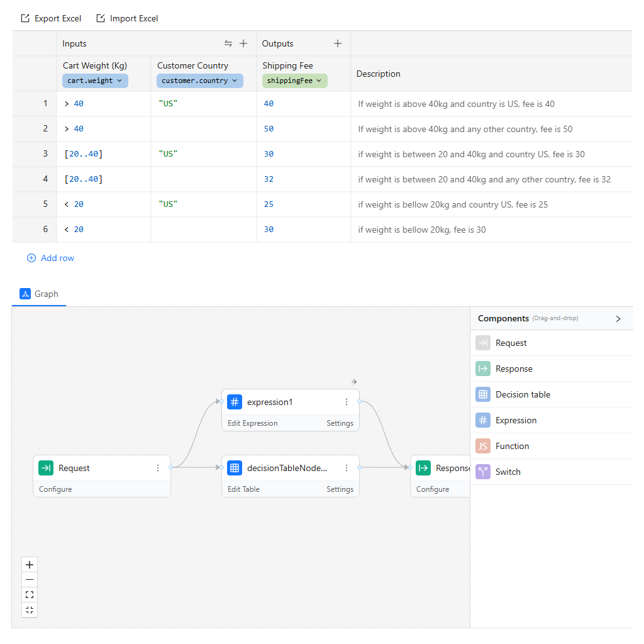Screen dimensions: 644x644
Task: Add a new output column
Action: pyautogui.click(x=338, y=43)
